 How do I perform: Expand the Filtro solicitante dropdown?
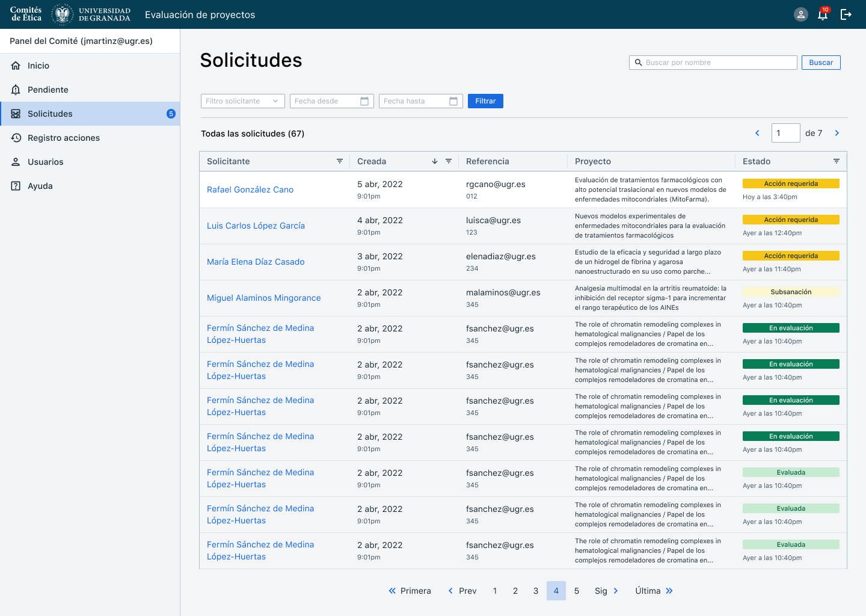click(242, 101)
